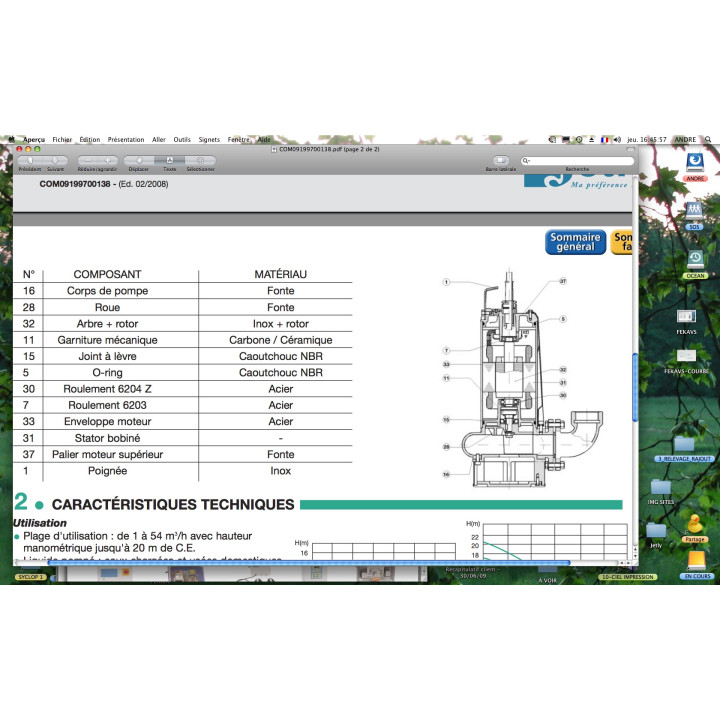
Task: Open the Fichier menu
Action: click(62, 140)
